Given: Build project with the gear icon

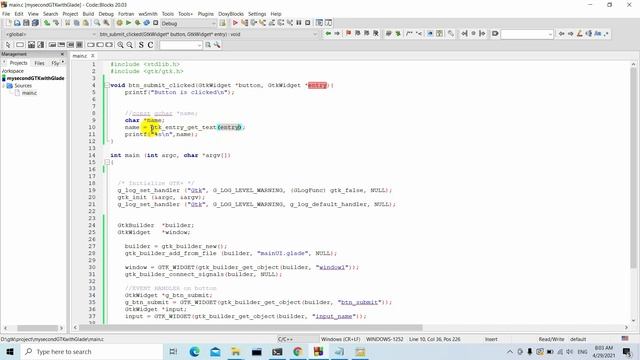Looking at the screenshot, I should (x=119, y=23).
